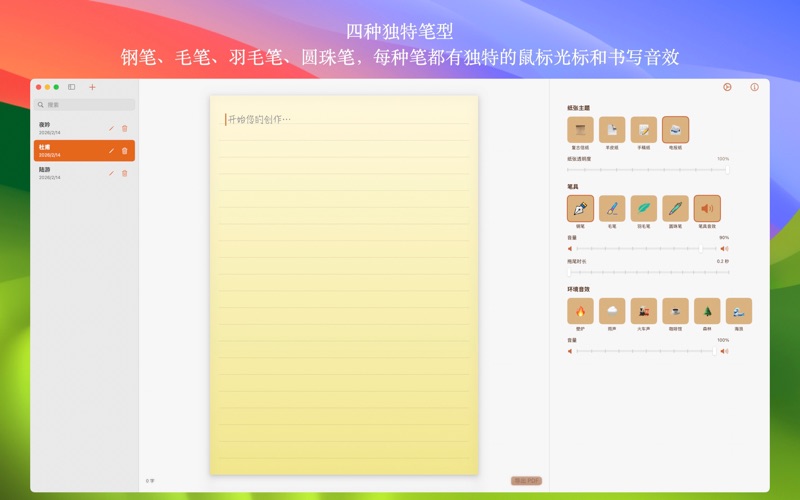The width and height of the screenshot is (800, 500).
Task: Toggle the 笔具音效 pen sound effect
Action: coord(707,208)
